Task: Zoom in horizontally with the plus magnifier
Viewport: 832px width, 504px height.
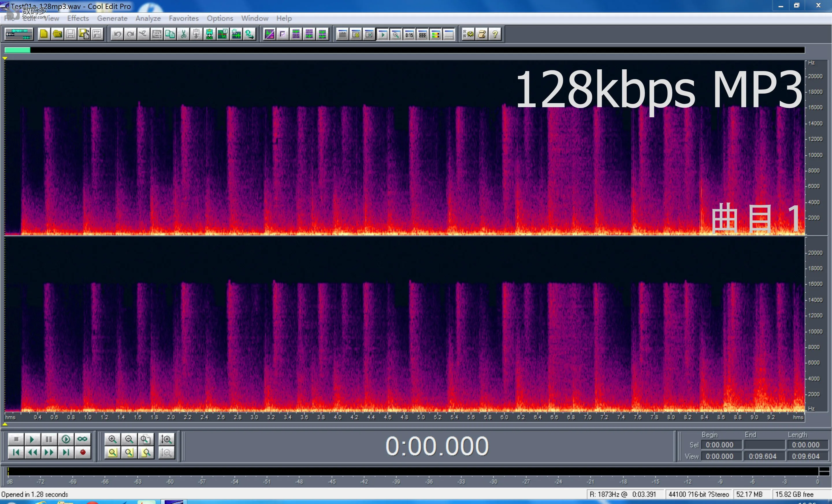Action: 112,439
